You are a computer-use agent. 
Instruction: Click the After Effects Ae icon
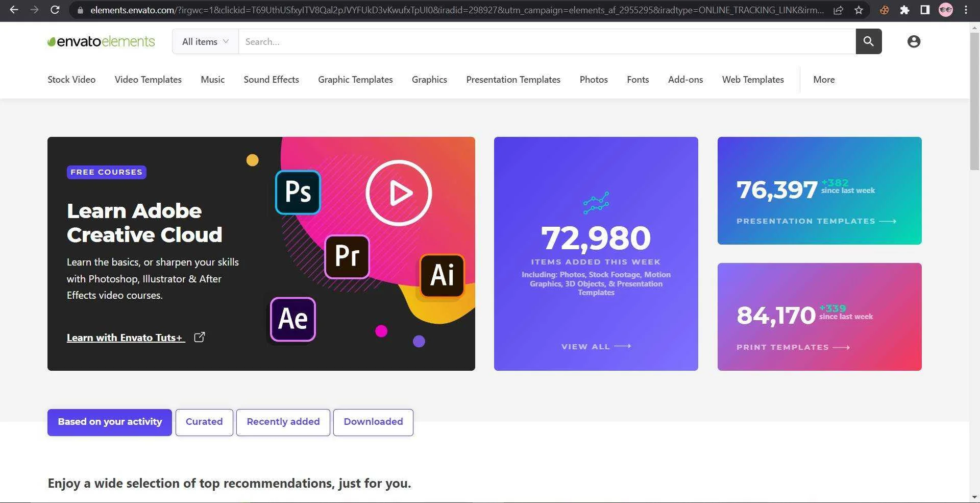pyautogui.click(x=293, y=319)
